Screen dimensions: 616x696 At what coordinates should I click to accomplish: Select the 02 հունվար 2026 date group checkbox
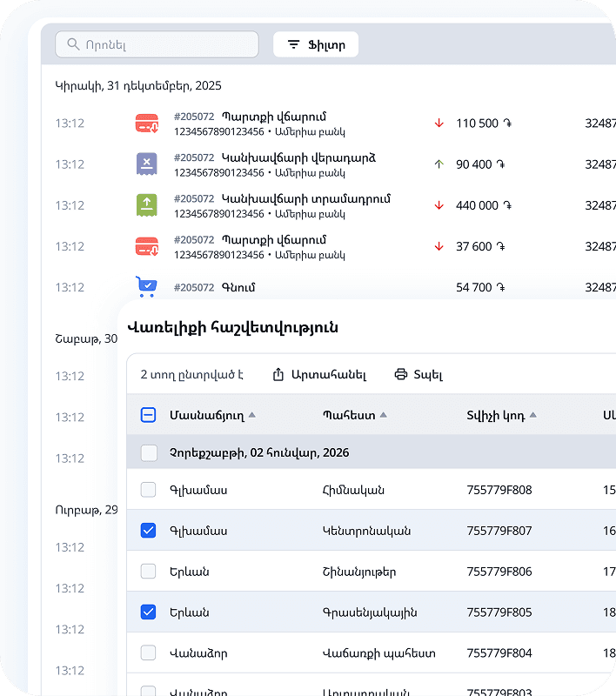(x=148, y=452)
